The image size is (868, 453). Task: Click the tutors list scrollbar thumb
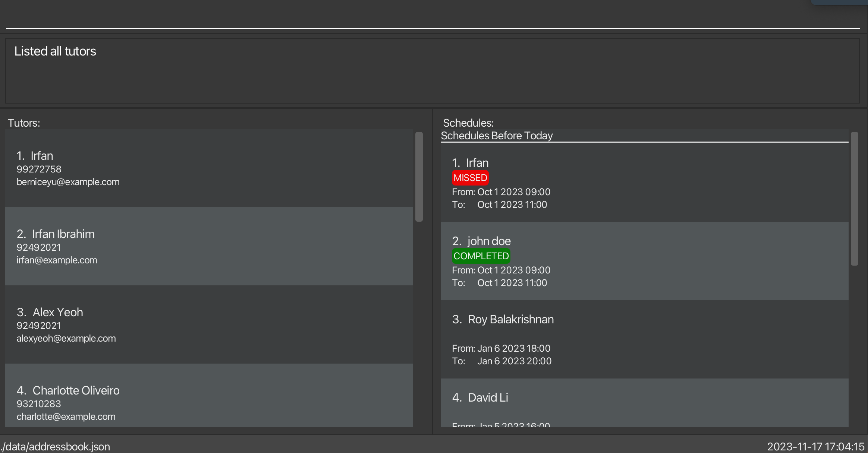419,177
